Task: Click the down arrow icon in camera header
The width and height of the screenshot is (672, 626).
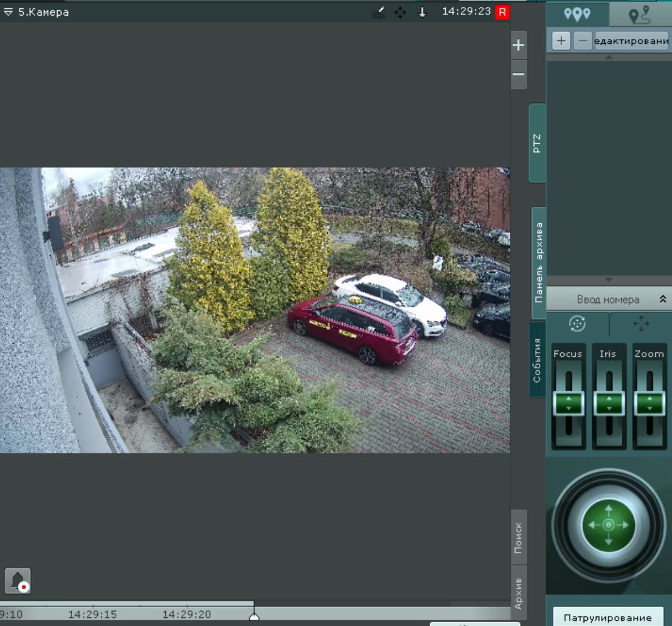Action: point(422,13)
